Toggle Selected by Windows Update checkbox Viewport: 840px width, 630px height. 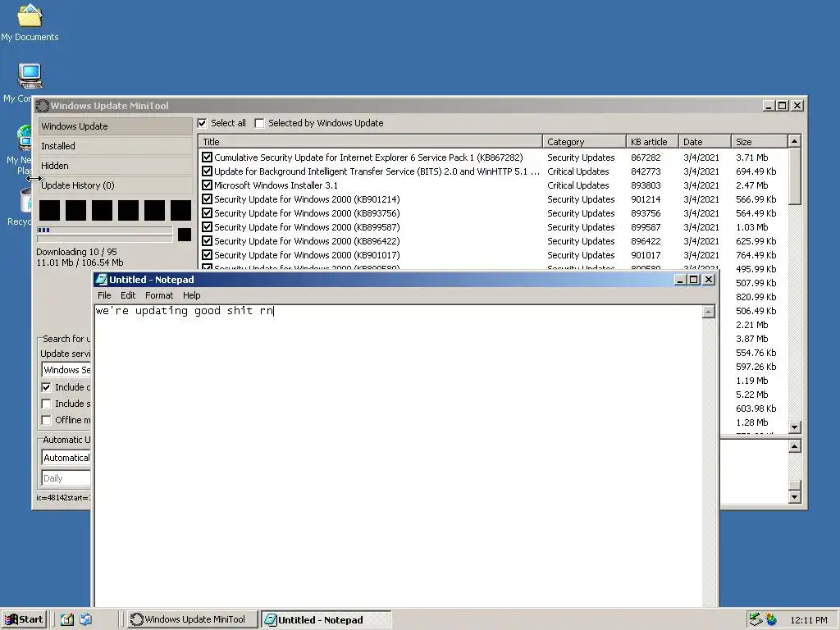click(259, 123)
